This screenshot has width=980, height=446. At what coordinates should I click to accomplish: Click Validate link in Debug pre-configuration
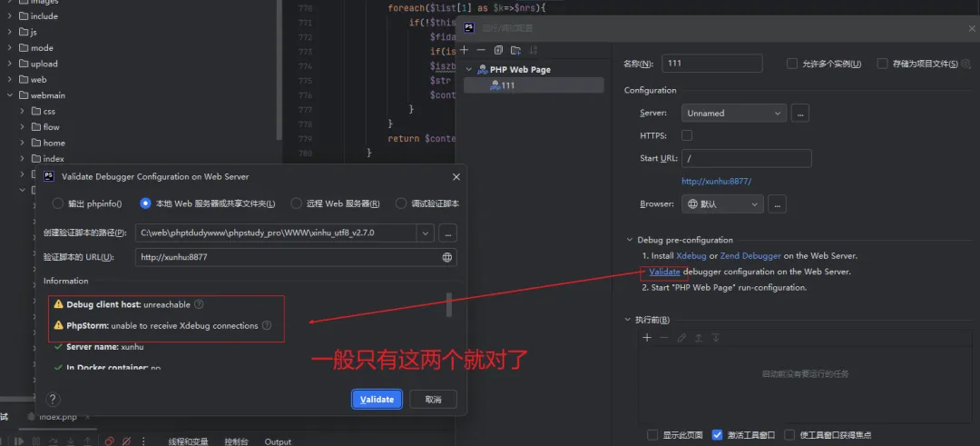(x=664, y=272)
